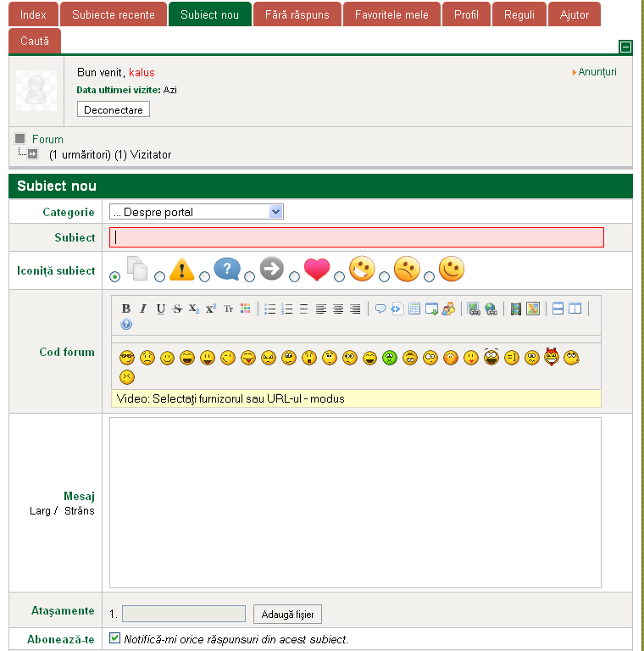Open the Favoritele mele tab
644x651 pixels.
[391, 15]
